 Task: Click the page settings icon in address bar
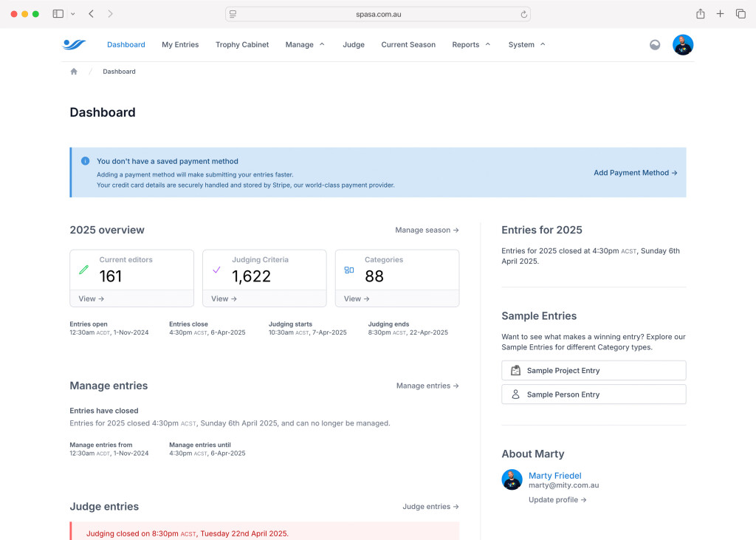pyautogui.click(x=233, y=15)
